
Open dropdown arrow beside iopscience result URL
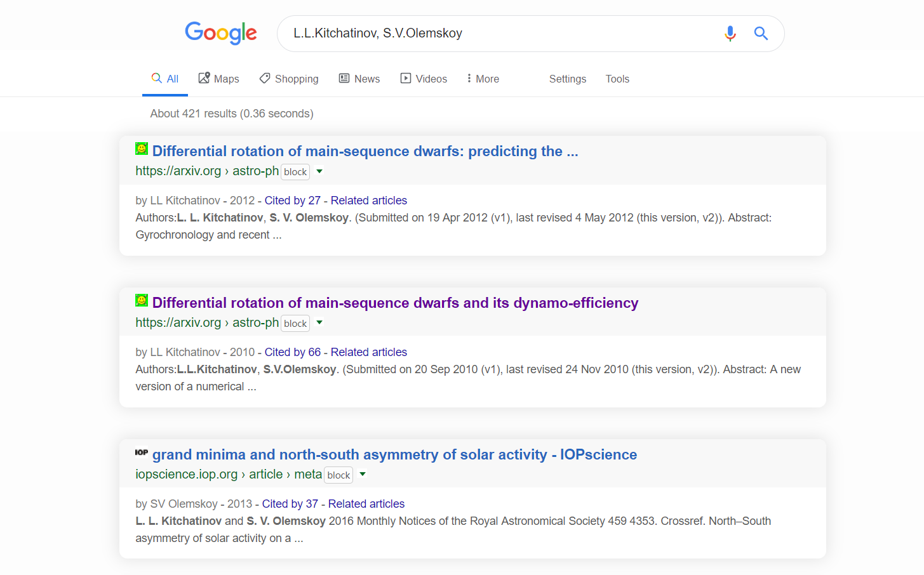(363, 475)
